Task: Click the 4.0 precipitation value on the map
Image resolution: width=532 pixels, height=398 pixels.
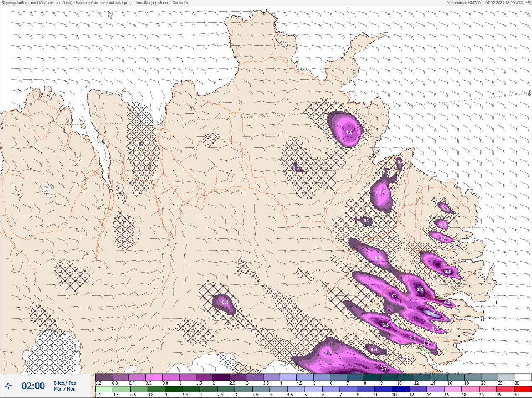Action: point(448,272)
